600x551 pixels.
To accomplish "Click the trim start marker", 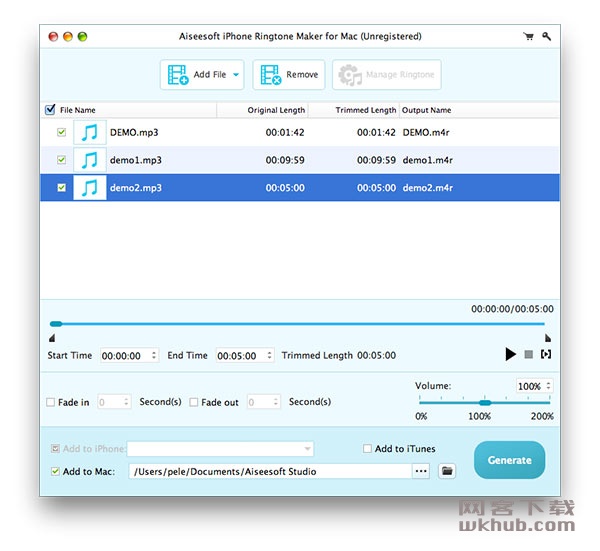I will coord(52,338).
